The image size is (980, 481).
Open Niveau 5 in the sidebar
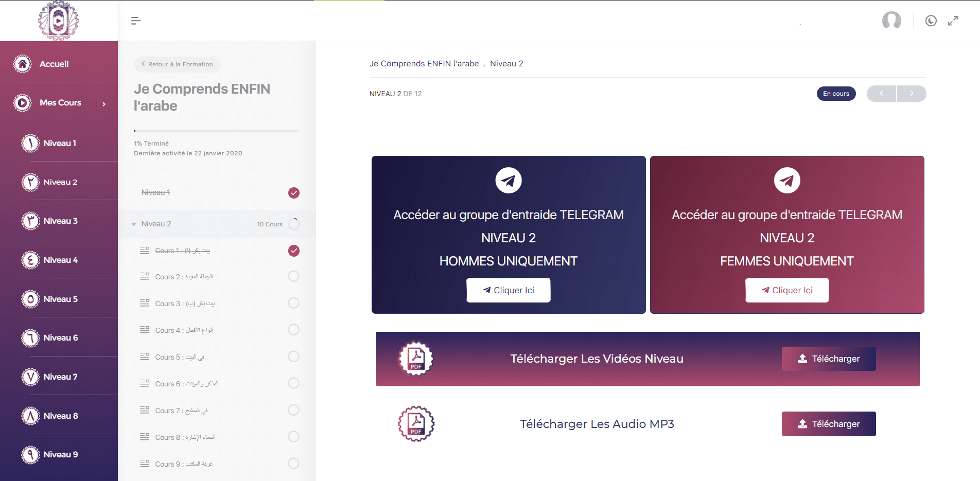60,299
